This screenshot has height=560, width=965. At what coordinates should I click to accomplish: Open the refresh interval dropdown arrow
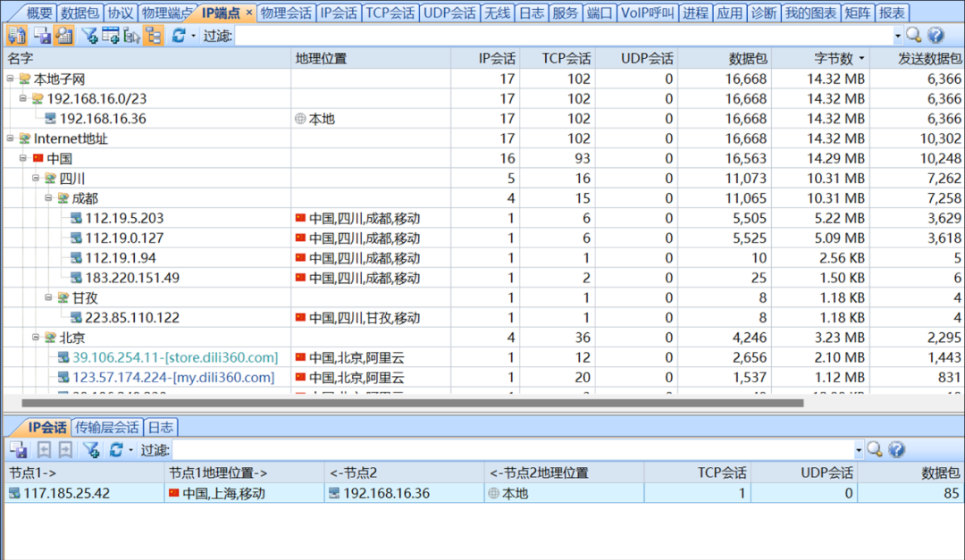193,35
